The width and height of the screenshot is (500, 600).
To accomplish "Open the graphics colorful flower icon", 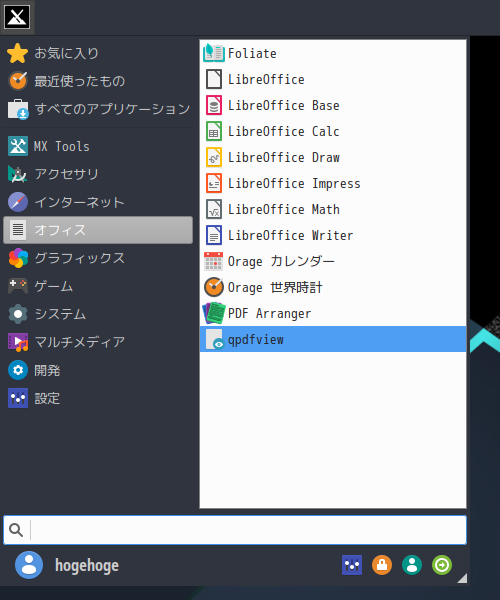I will (x=18, y=258).
